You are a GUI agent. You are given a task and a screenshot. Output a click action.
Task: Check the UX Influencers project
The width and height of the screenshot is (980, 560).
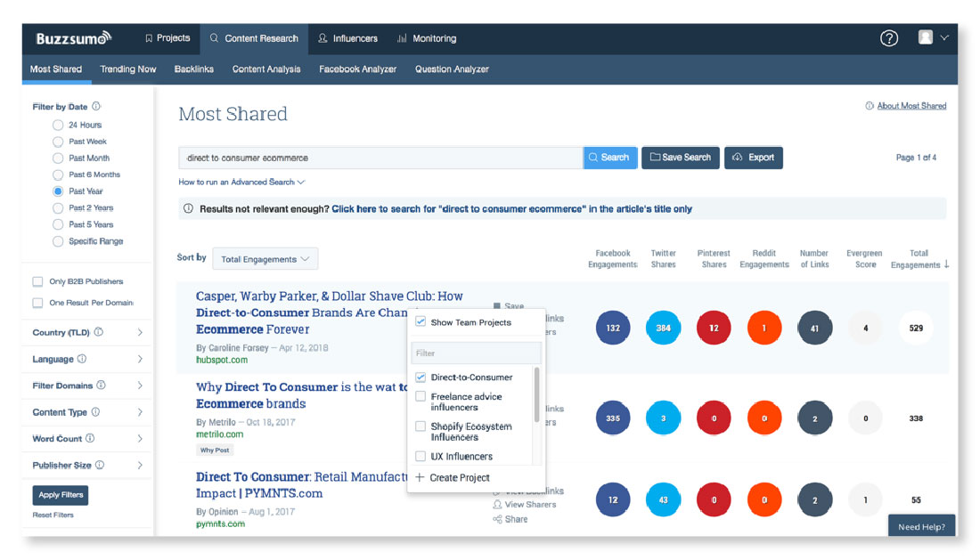pos(421,457)
